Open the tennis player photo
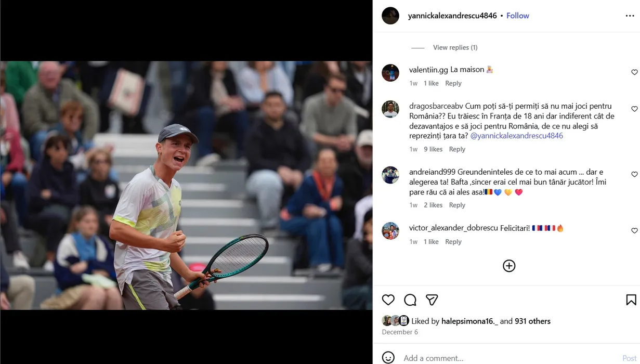 click(186, 185)
